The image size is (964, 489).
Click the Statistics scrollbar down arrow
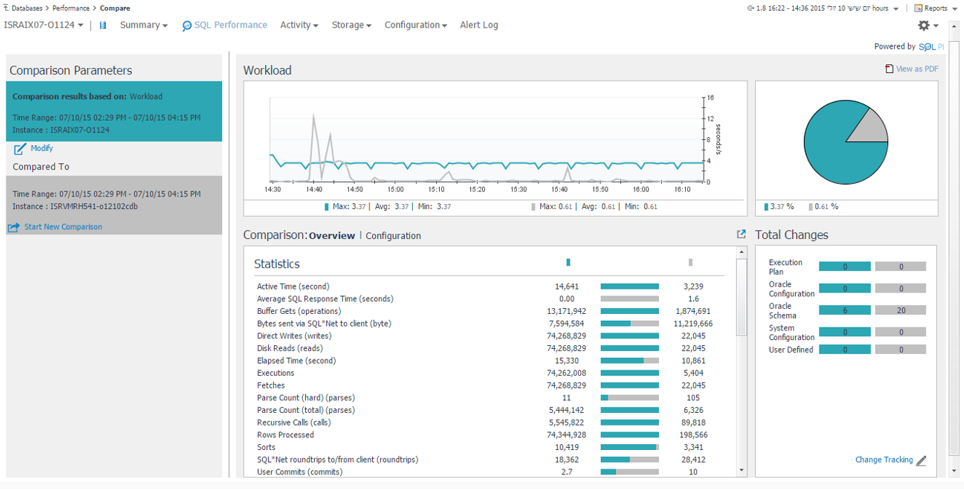pyautogui.click(x=742, y=470)
